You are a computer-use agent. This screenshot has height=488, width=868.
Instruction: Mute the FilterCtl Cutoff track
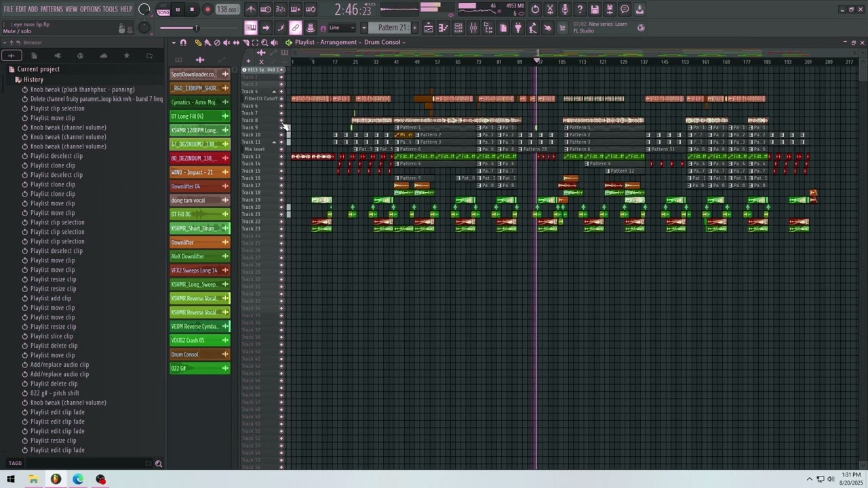pyautogui.click(x=281, y=98)
